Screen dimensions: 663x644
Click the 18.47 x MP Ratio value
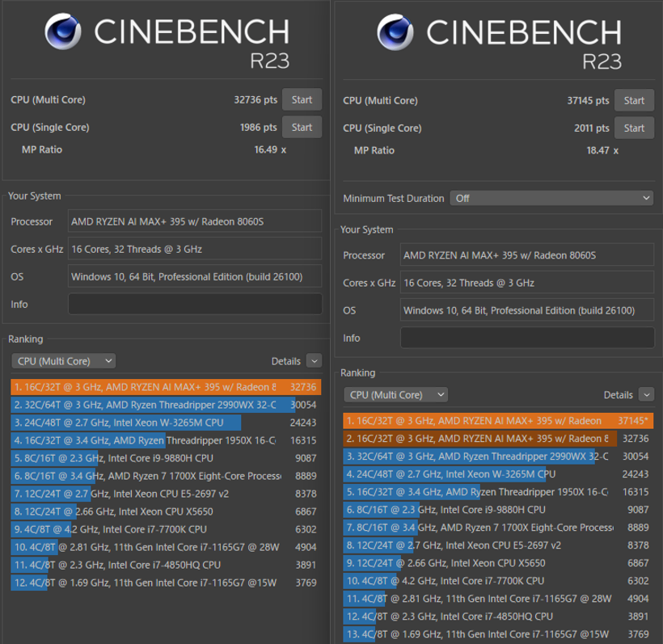(602, 150)
